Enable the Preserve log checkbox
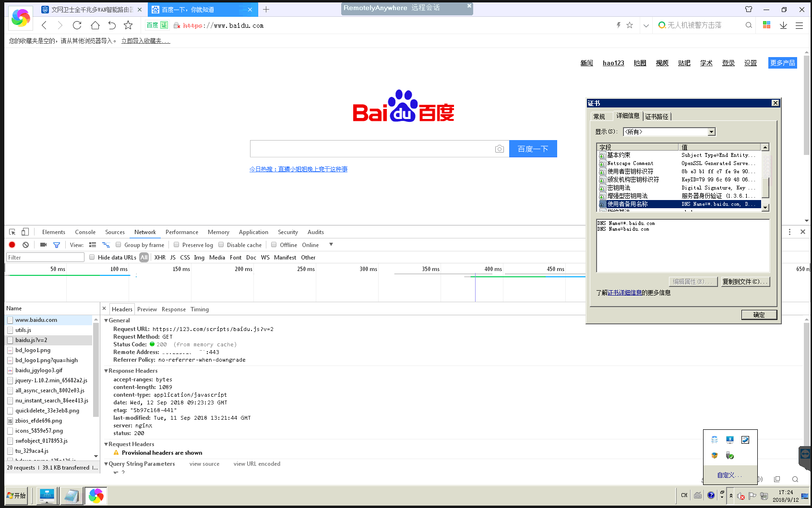The height and width of the screenshot is (508, 812). tap(177, 245)
